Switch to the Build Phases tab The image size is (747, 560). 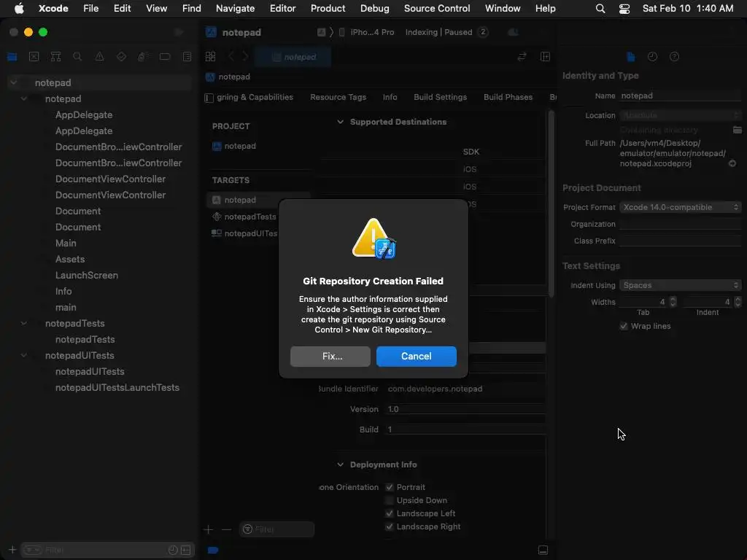coord(508,97)
